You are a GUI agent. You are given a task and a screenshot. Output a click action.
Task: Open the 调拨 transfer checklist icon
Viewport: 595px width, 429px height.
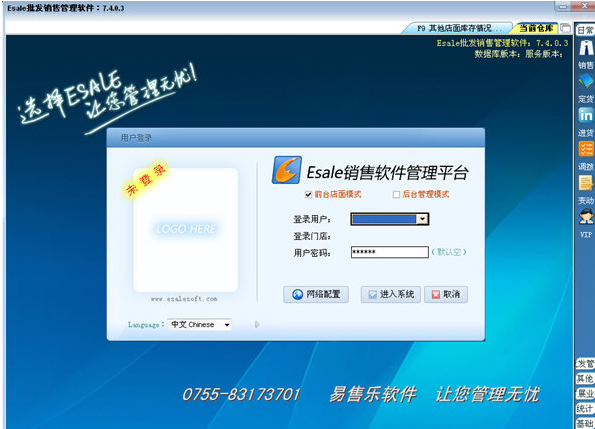586,149
